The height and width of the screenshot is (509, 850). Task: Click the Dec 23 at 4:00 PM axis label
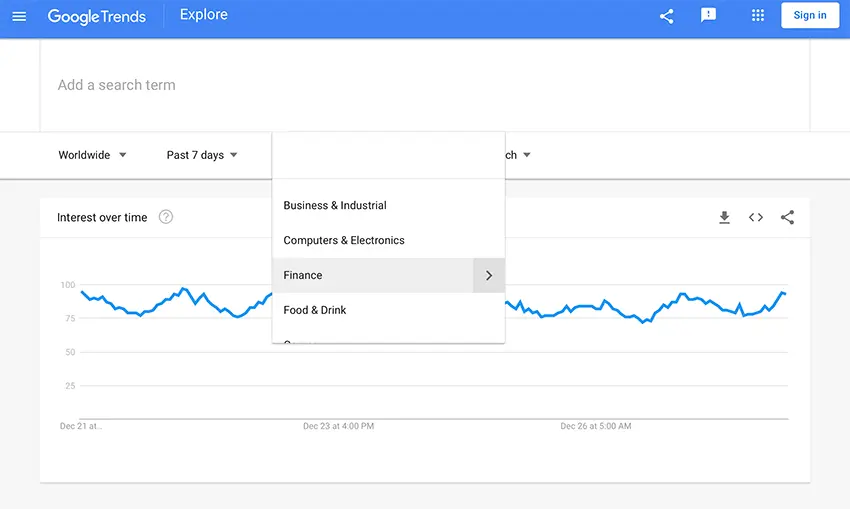(338, 426)
